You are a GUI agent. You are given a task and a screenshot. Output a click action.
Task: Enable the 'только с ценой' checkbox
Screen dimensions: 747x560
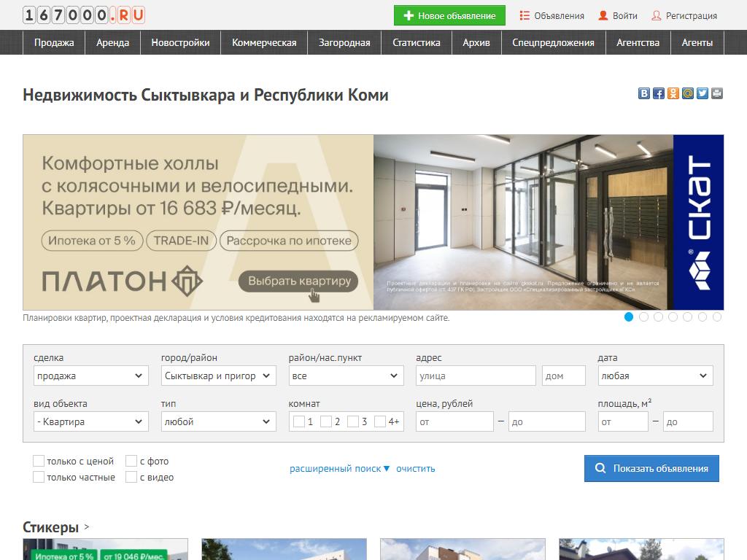39,461
